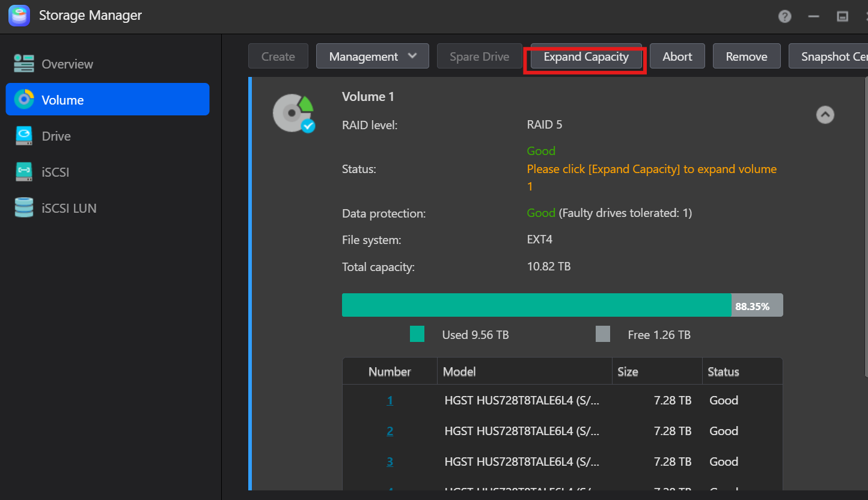Click the iSCSI sidebar icon
The width and height of the screenshot is (868, 500).
[x=24, y=172]
